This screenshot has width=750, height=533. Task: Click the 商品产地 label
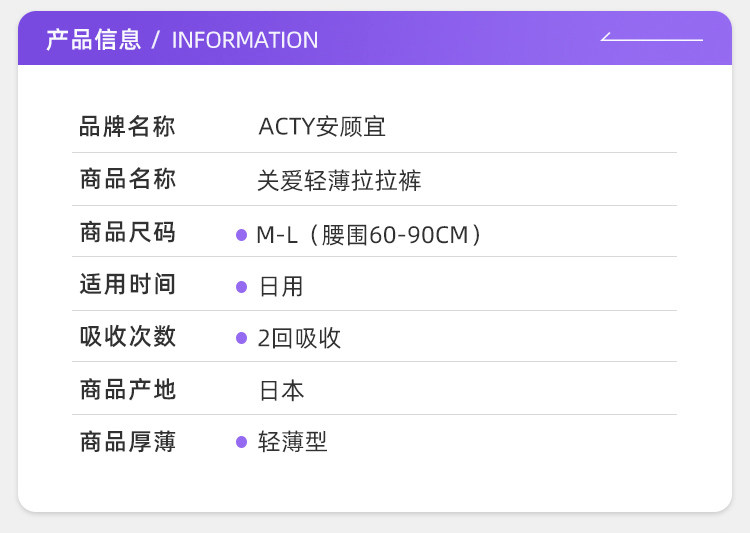pos(127,389)
